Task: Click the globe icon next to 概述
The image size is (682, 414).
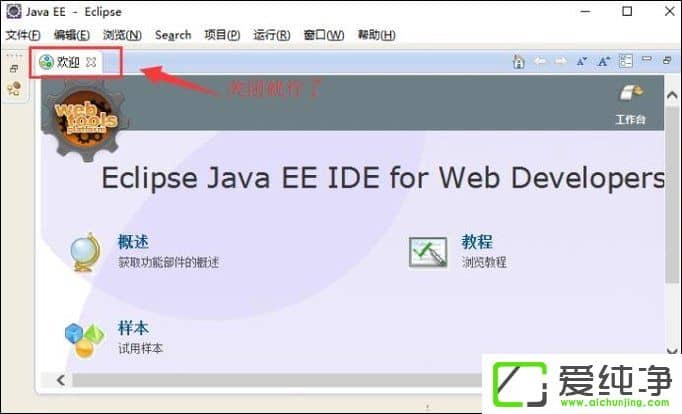Action: (85, 253)
